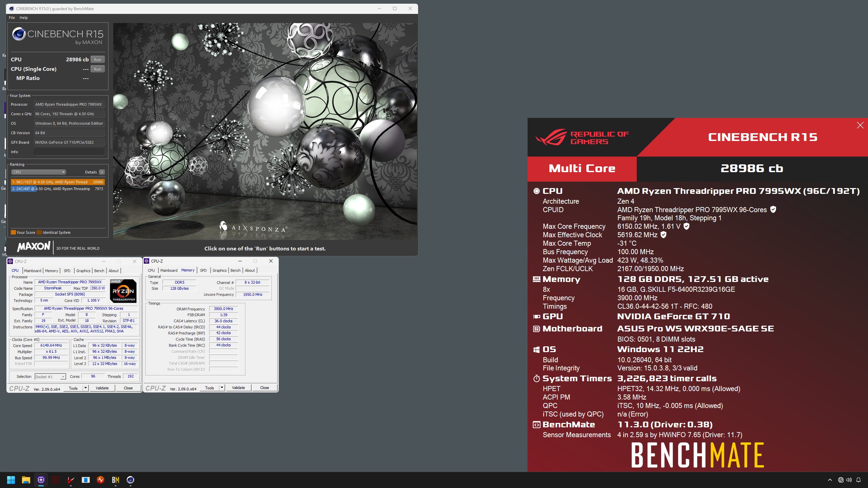Open File Explorer from the taskbar
The height and width of the screenshot is (488, 868).
click(x=26, y=480)
